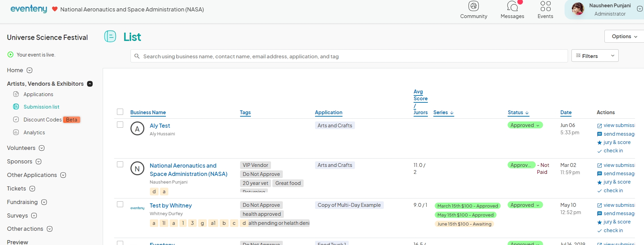The height and width of the screenshot is (245, 644).
Task: Sort by Date column header
Action: click(566, 112)
